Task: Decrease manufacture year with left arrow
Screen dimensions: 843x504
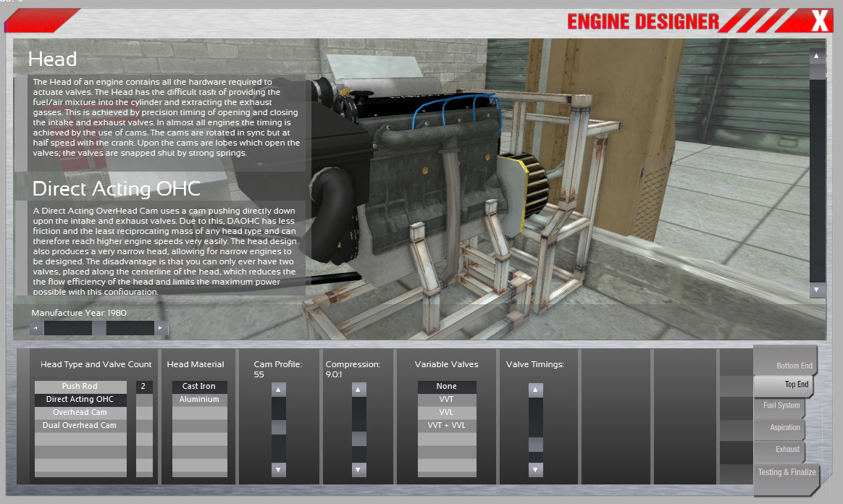Action: (35, 329)
